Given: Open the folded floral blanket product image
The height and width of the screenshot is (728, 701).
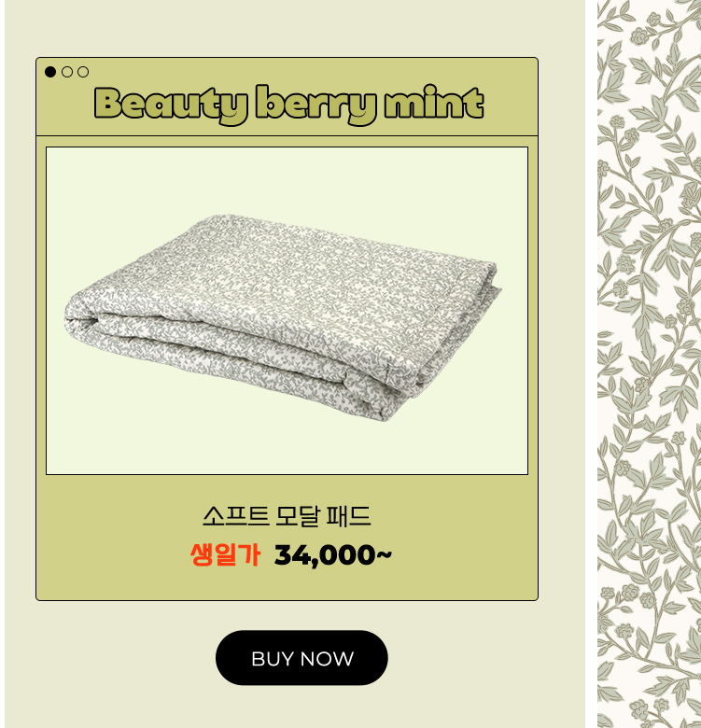Looking at the screenshot, I should tap(283, 317).
